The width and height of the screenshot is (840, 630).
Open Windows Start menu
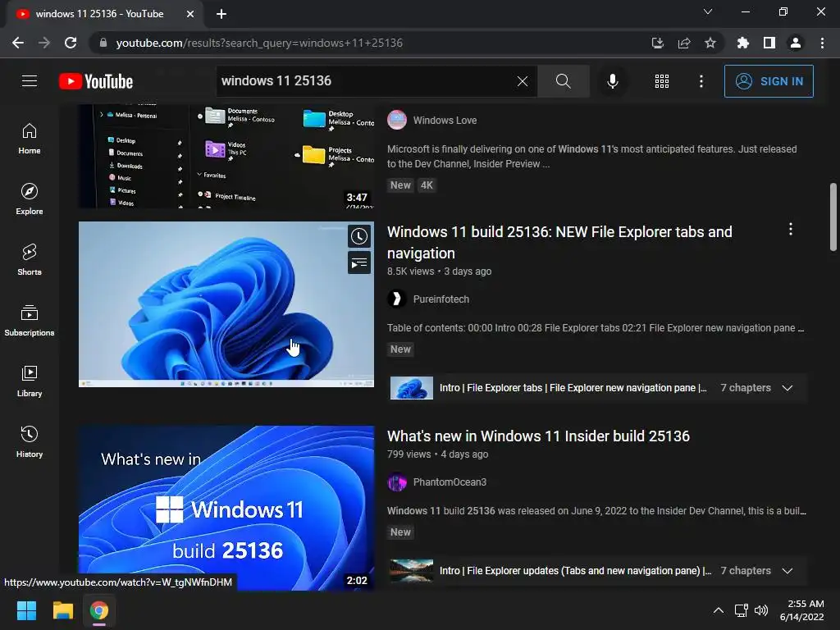[27, 610]
